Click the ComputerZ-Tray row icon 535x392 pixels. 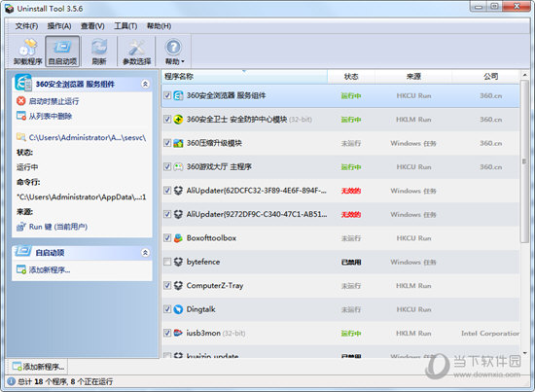point(178,286)
